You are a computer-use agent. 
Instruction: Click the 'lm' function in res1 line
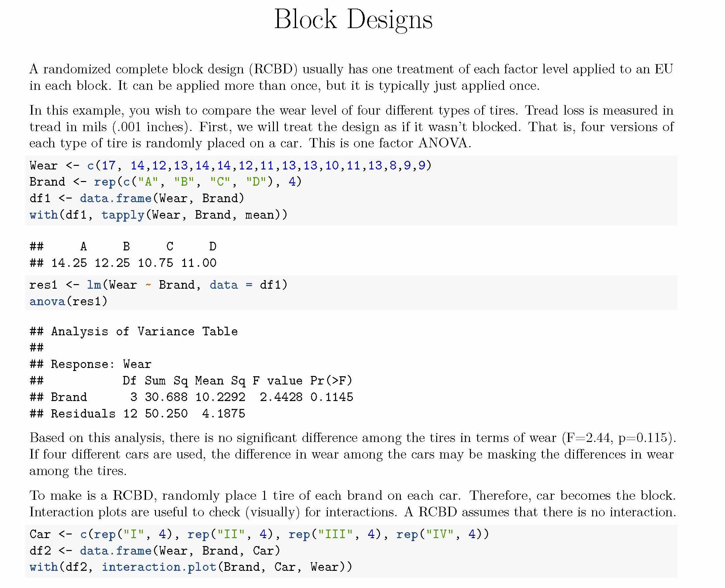(94, 284)
